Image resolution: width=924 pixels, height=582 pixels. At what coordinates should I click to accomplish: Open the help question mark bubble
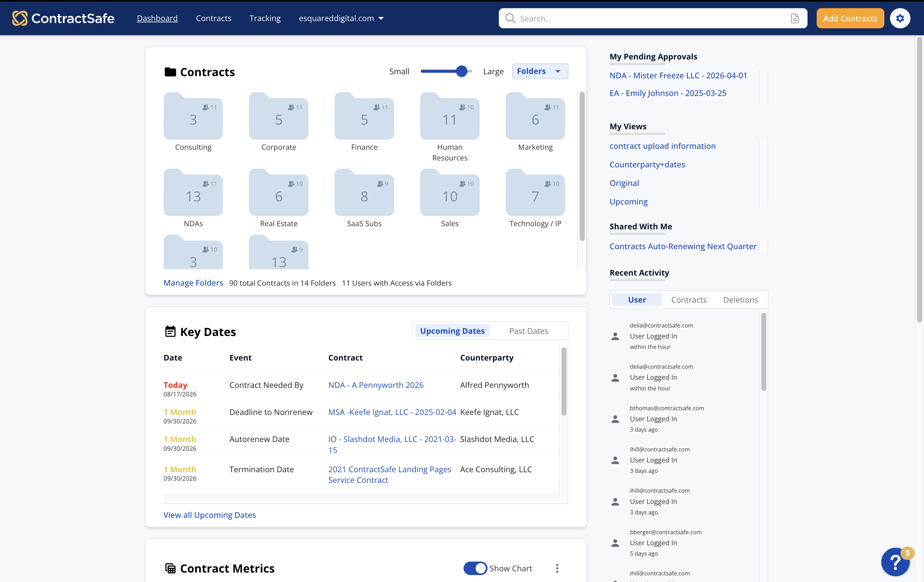click(x=895, y=562)
